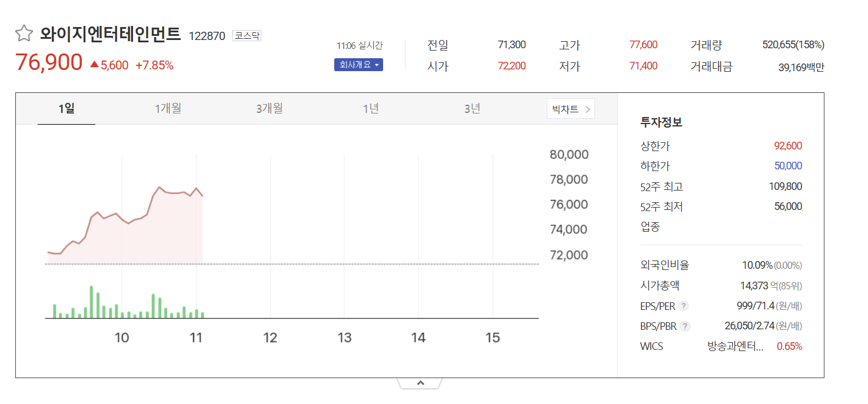Image resolution: width=868 pixels, height=404 pixels.
Task: Click the stock code 122870
Action: (x=207, y=36)
